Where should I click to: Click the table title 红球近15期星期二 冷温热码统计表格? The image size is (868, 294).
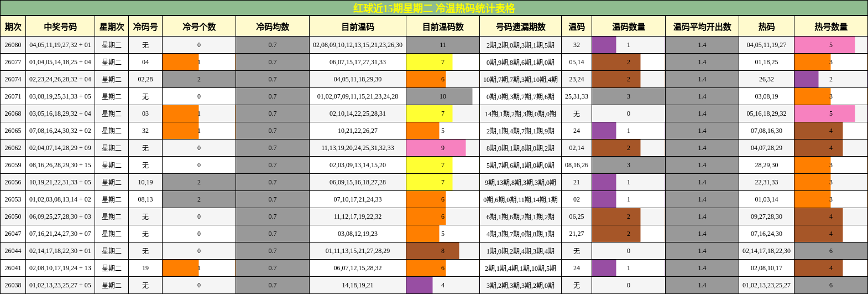coord(434,8)
